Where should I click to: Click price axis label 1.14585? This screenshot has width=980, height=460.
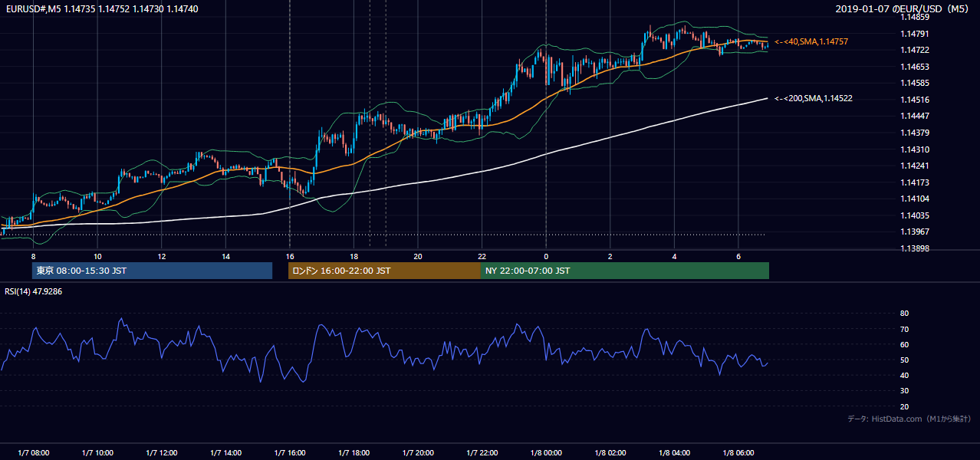(915, 83)
